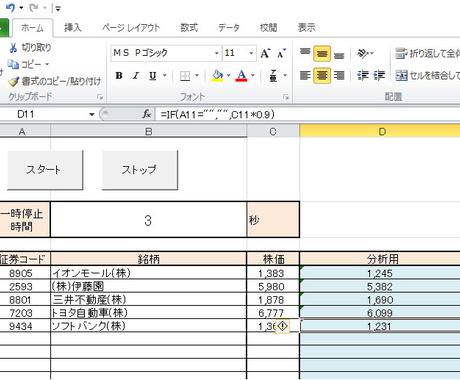Apply red font color A
The image size is (460, 380).
(242, 76)
